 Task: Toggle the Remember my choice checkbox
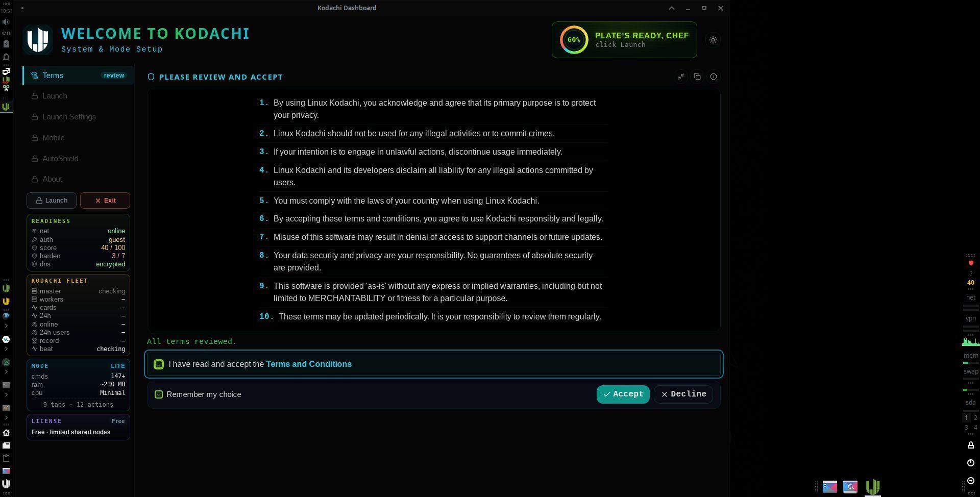[159, 394]
